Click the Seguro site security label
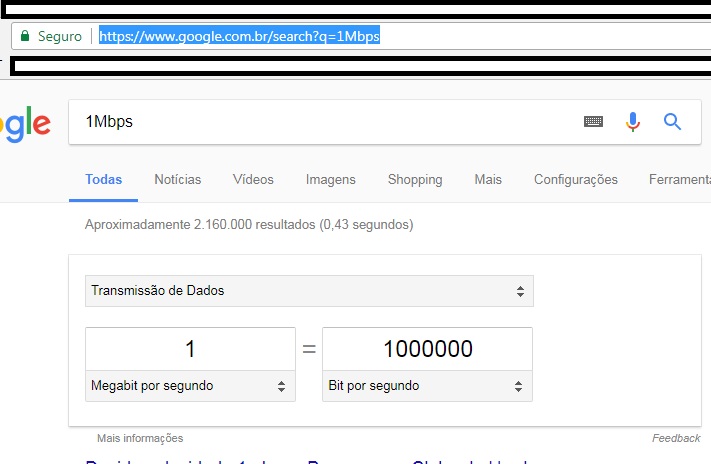 tap(60, 36)
